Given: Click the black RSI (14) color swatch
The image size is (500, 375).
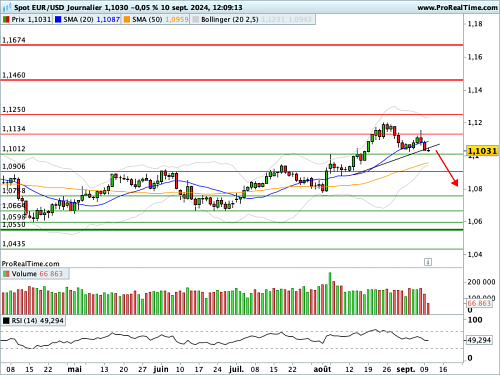Looking at the screenshot, I should tap(6, 321).
